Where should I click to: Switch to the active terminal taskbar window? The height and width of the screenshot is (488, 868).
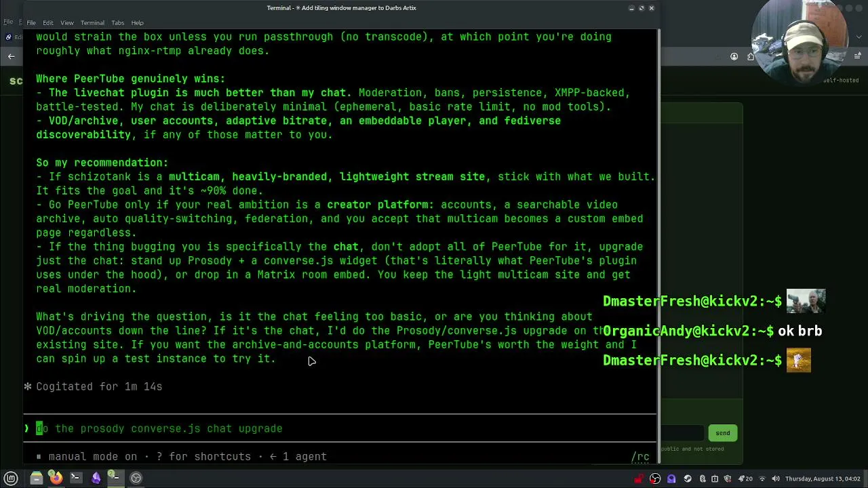click(x=115, y=478)
